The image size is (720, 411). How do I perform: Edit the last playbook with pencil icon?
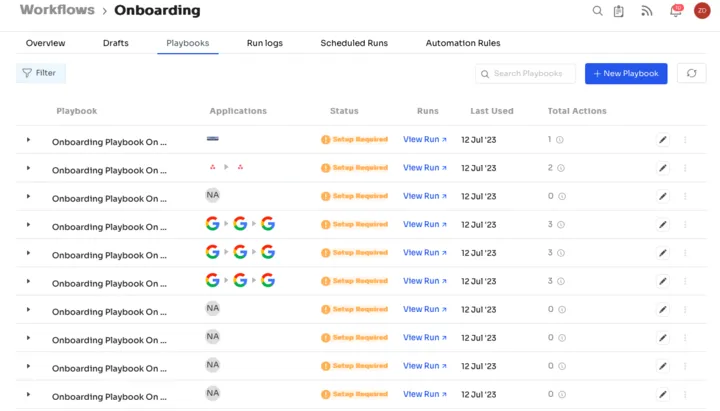[663, 394]
